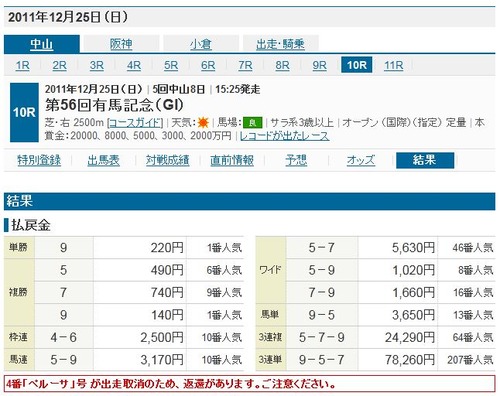Go to race 9R

pyautogui.click(x=319, y=65)
